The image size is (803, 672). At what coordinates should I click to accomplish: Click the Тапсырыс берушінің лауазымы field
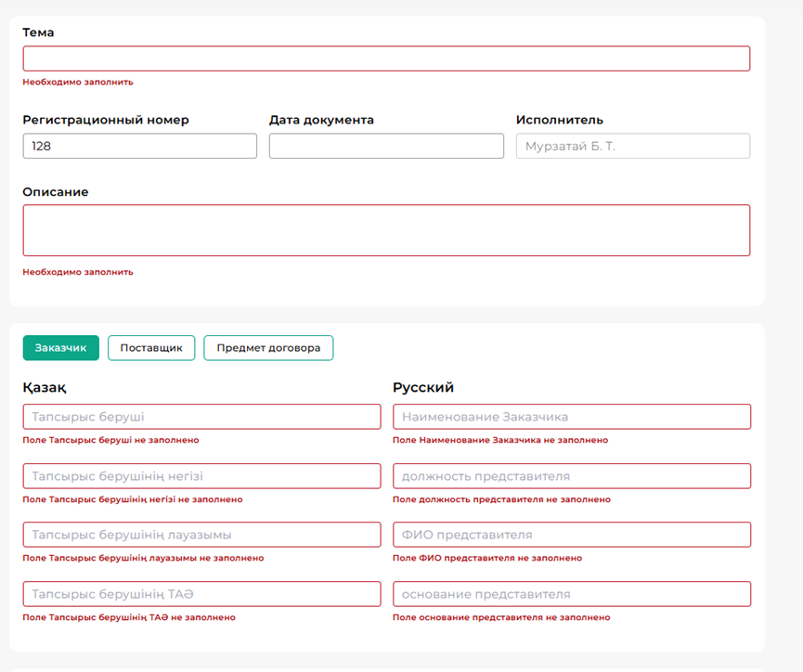pos(201,535)
